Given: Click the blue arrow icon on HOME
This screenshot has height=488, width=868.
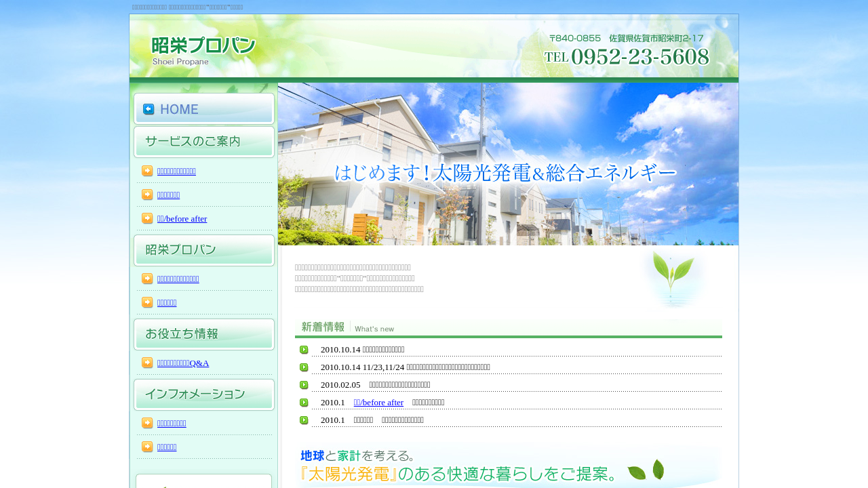Looking at the screenshot, I should 149,109.
